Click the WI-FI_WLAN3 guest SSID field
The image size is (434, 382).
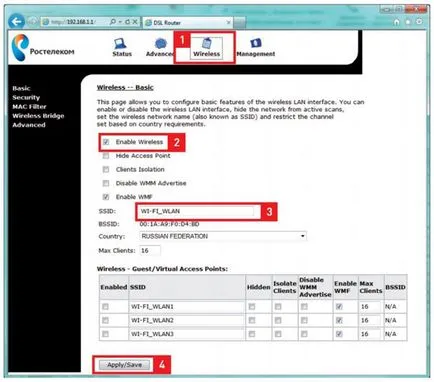click(x=187, y=334)
